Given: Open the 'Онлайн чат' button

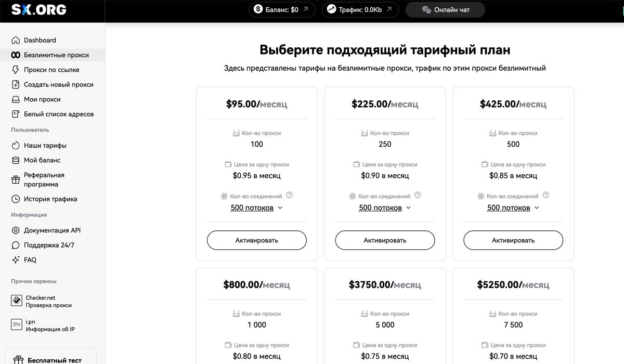Looking at the screenshot, I should (x=446, y=10).
